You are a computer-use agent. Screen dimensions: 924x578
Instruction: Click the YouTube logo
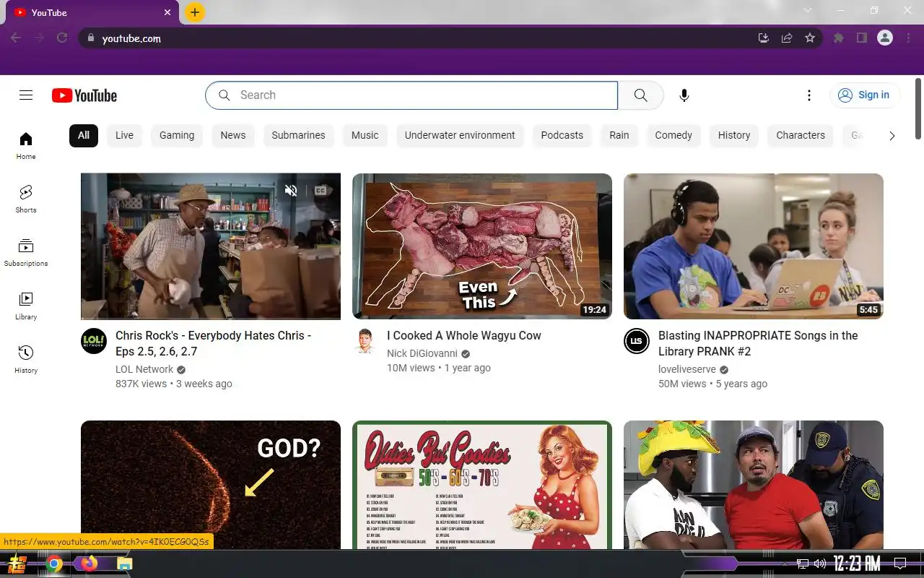coord(84,95)
